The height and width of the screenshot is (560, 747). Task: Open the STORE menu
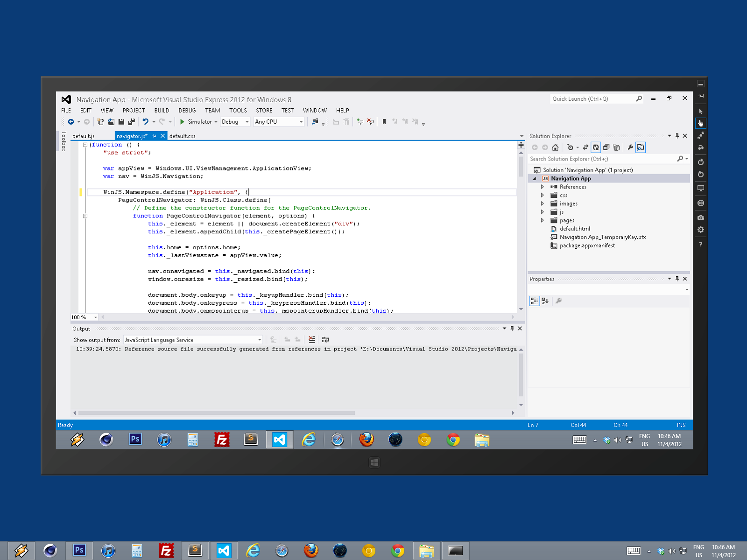[x=264, y=111]
